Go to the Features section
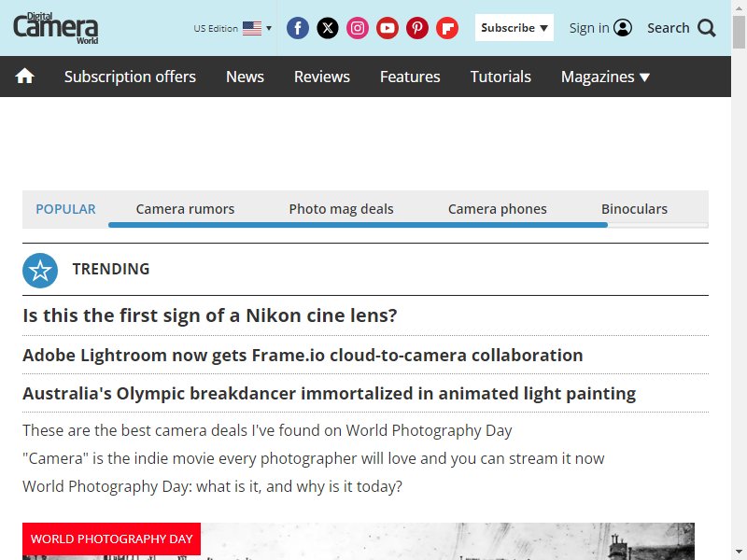 tap(410, 77)
